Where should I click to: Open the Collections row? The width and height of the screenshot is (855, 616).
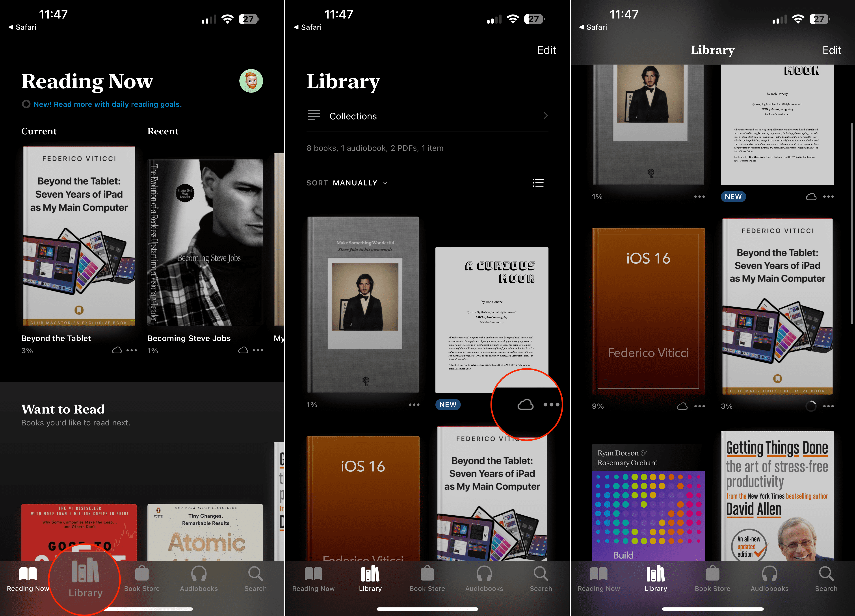click(x=427, y=116)
